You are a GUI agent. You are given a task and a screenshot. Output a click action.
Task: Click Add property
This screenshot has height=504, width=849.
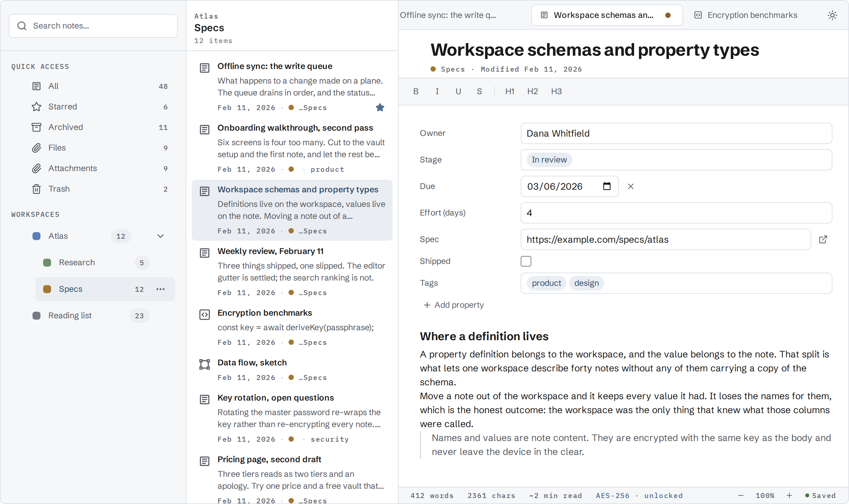point(454,305)
